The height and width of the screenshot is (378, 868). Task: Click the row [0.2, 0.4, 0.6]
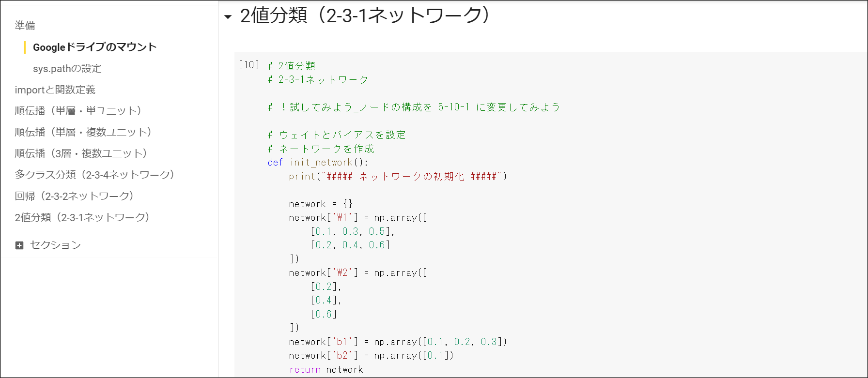350,245
